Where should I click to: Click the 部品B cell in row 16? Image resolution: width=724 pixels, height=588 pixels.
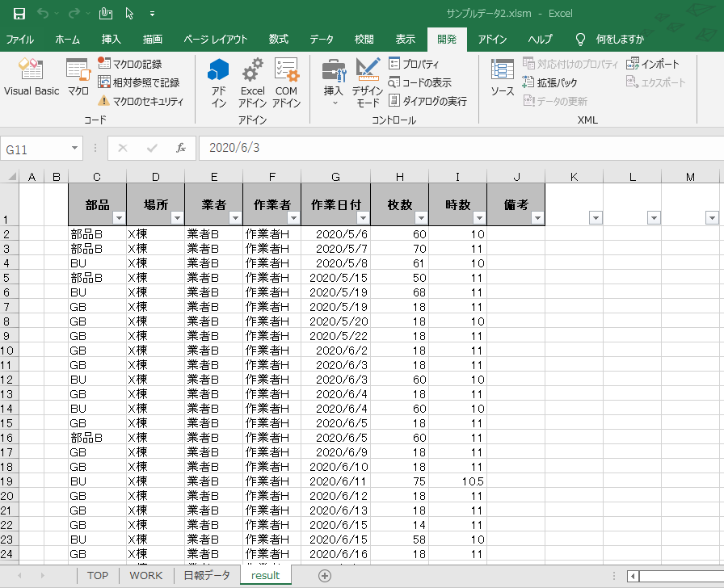click(x=98, y=438)
